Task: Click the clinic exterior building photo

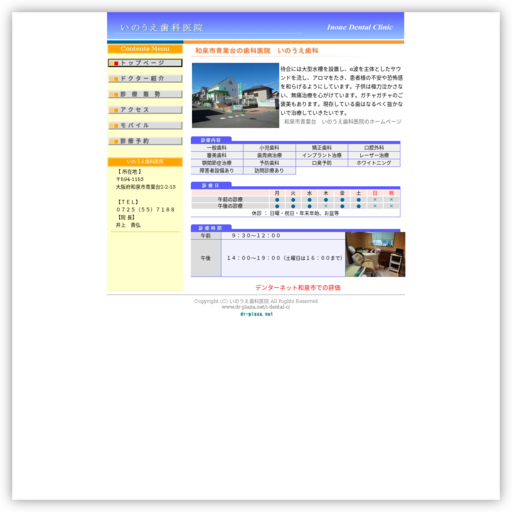Action: 235,95
